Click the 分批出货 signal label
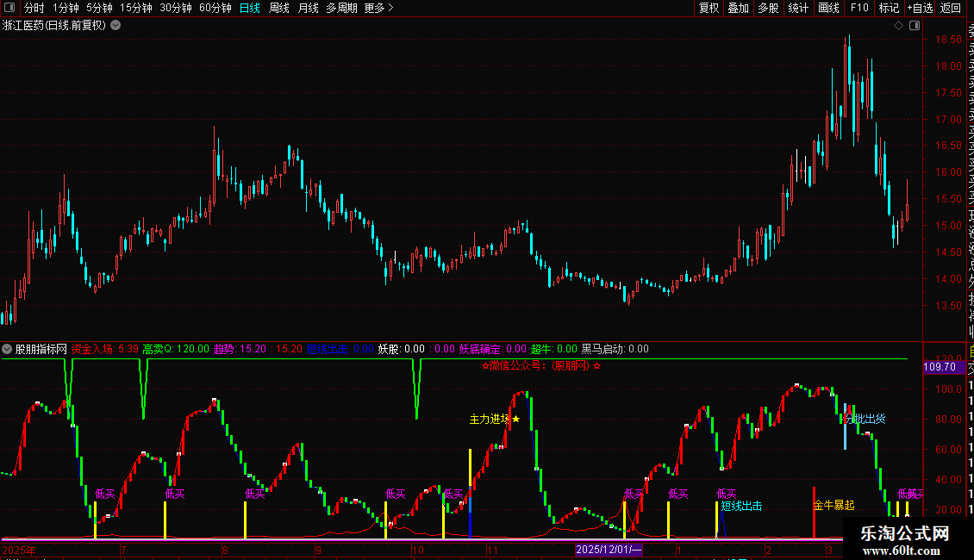The image size is (974, 560). pyautogui.click(x=865, y=419)
